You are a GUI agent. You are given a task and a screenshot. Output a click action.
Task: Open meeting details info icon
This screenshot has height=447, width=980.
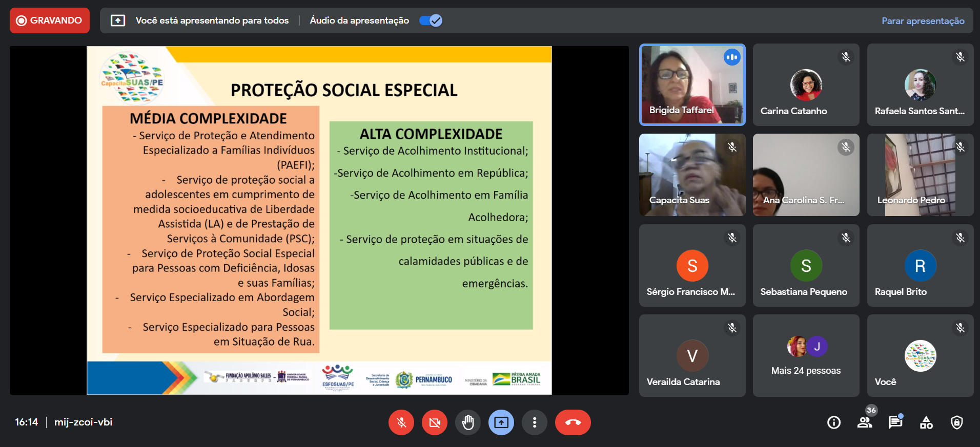pyautogui.click(x=834, y=422)
